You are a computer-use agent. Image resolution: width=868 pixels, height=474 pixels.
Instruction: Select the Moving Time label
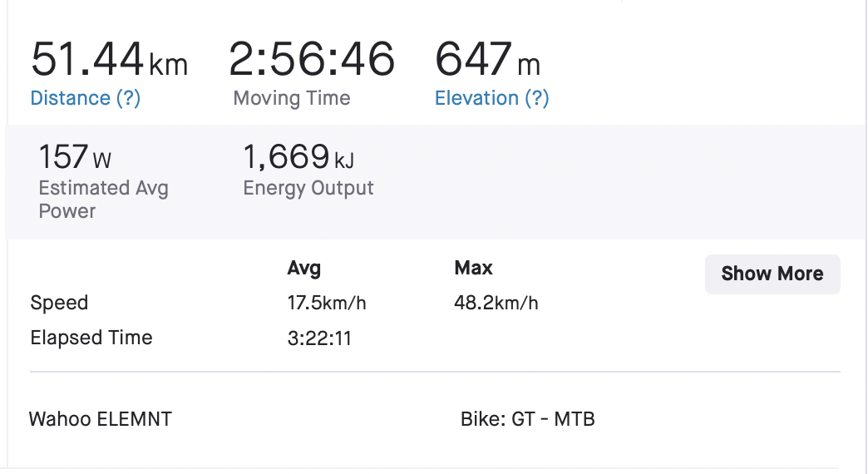click(x=292, y=98)
